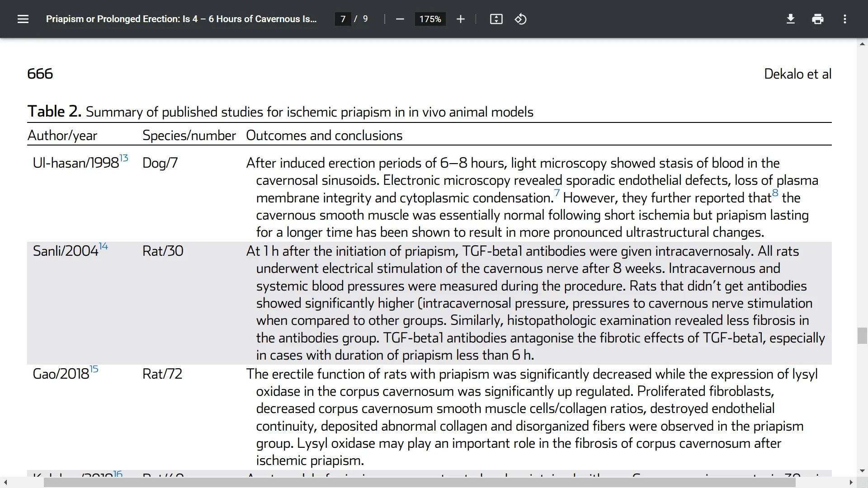Open reference 13 next to Ul-hasan/1998
This screenshot has width=868, height=488.
[x=124, y=158]
